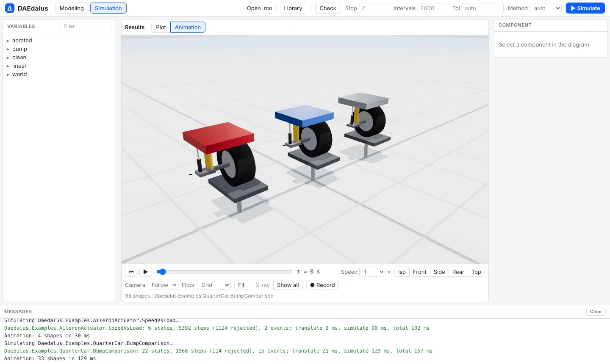The height and width of the screenshot is (364, 610).
Task: Open the Camera Follow dropdown
Action: [x=163, y=285]
